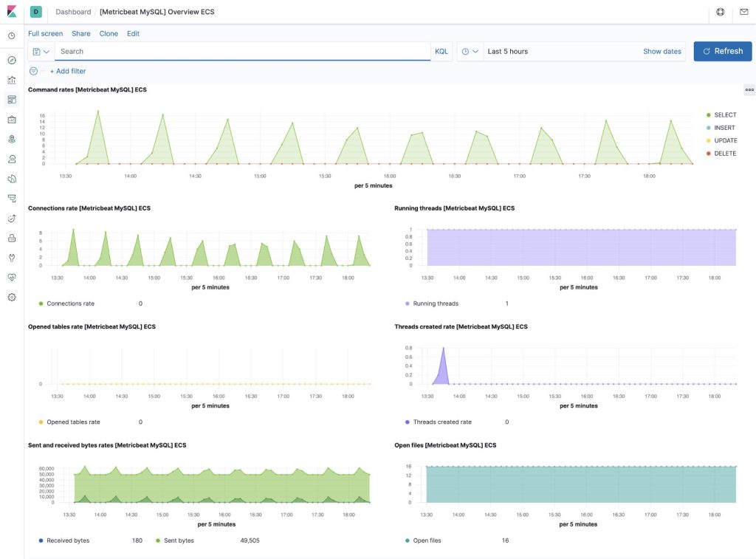Click the Connections rate panel title
This screenshot has width=756, height=559.
89,208
